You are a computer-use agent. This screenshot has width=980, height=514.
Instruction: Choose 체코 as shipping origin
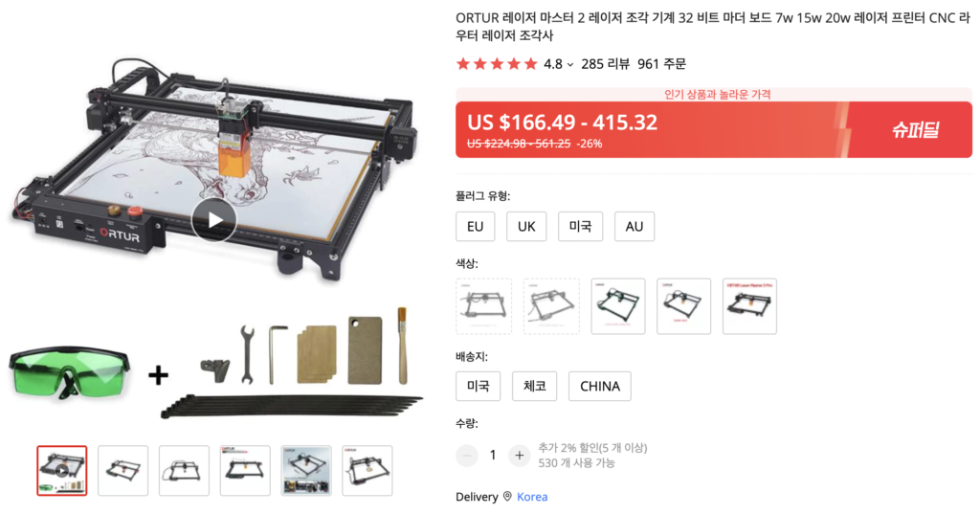[534, 387]
